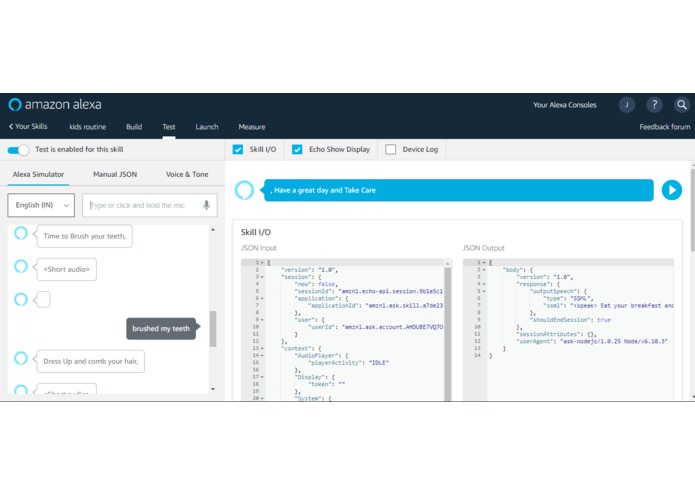Switch to the Manual JSON tab

pyautogui.click(x=115, y=174)
